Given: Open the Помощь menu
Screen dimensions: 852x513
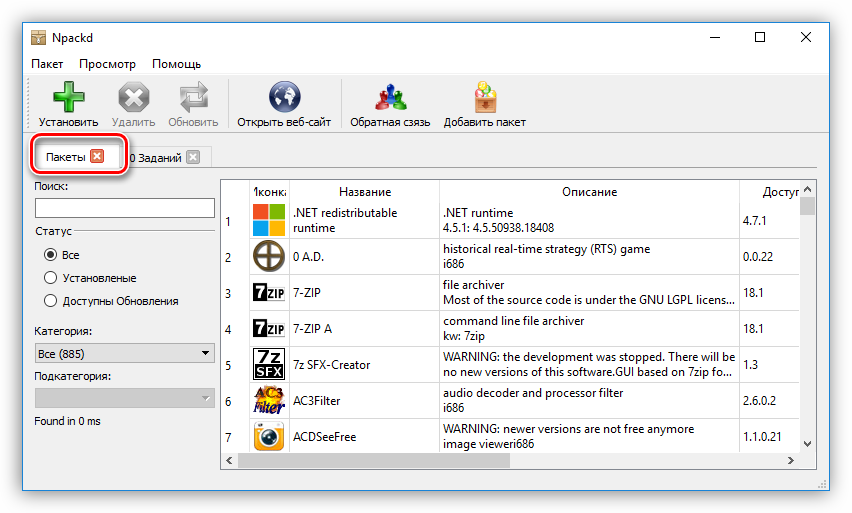Looking at the screenshot, I should (x=176, y=64).
